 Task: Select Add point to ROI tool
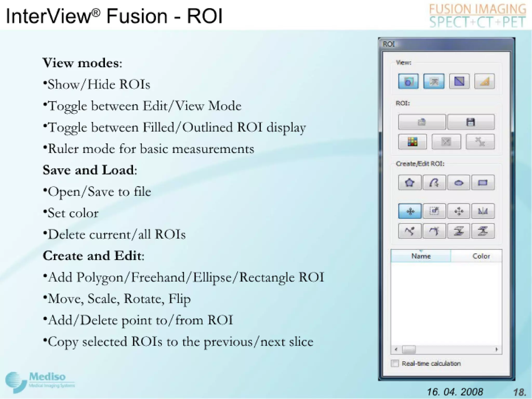410,231
